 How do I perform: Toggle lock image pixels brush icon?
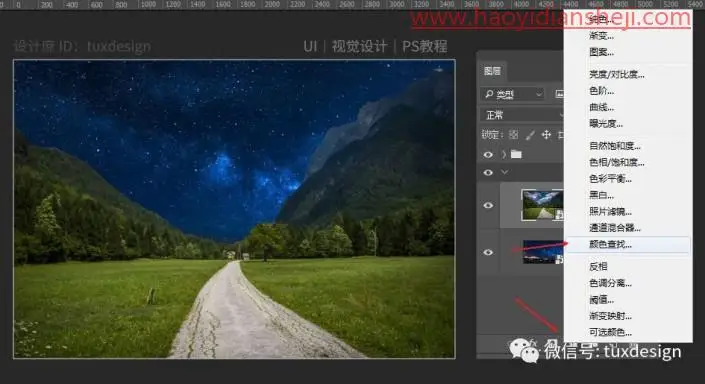coord(531,135)
